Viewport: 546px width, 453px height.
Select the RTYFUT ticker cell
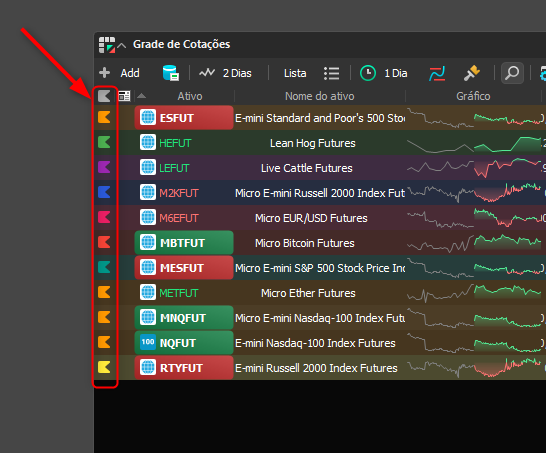pos(184,368)
